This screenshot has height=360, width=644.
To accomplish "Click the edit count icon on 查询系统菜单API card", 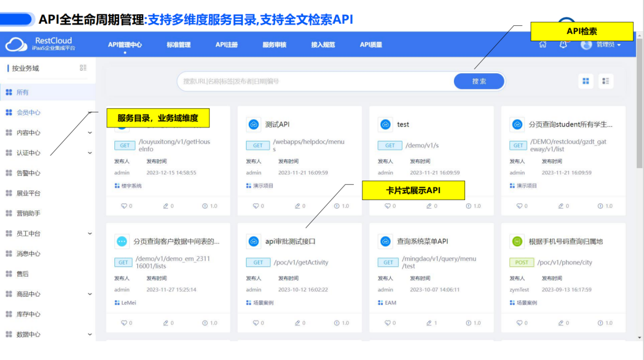I will tap(429, 323).
